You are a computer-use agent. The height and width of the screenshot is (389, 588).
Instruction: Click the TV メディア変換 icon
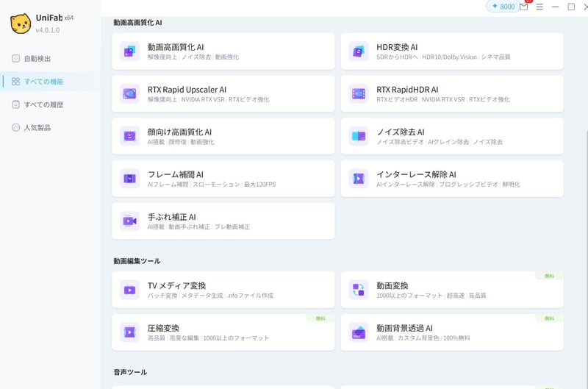point(130,290)
